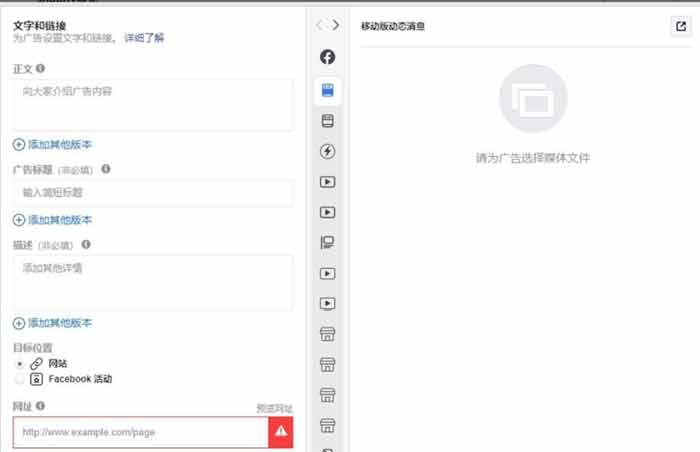The image size is (700, 452).
Task: Click the info icon next to 网址
Action: tap(40, 406)
